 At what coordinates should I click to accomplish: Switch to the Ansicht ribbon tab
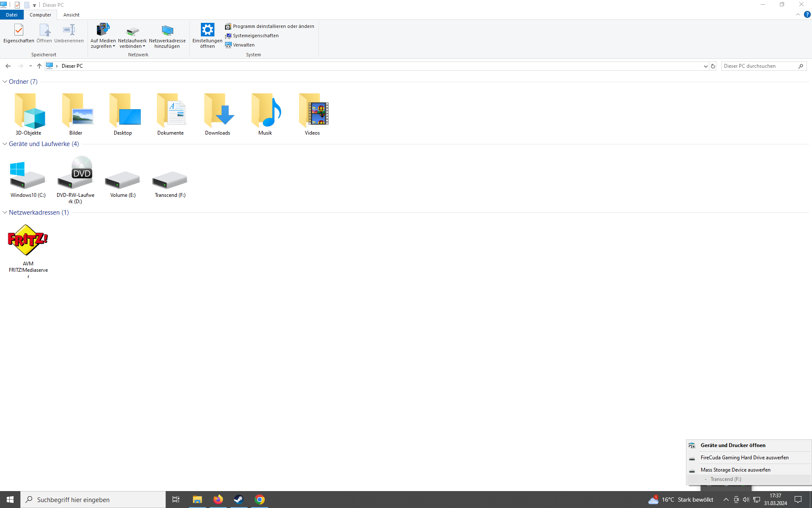71,15
